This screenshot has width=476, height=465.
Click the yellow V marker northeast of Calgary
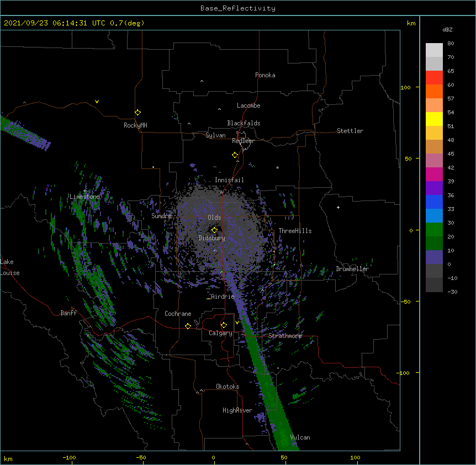click(x=237, y=323)
